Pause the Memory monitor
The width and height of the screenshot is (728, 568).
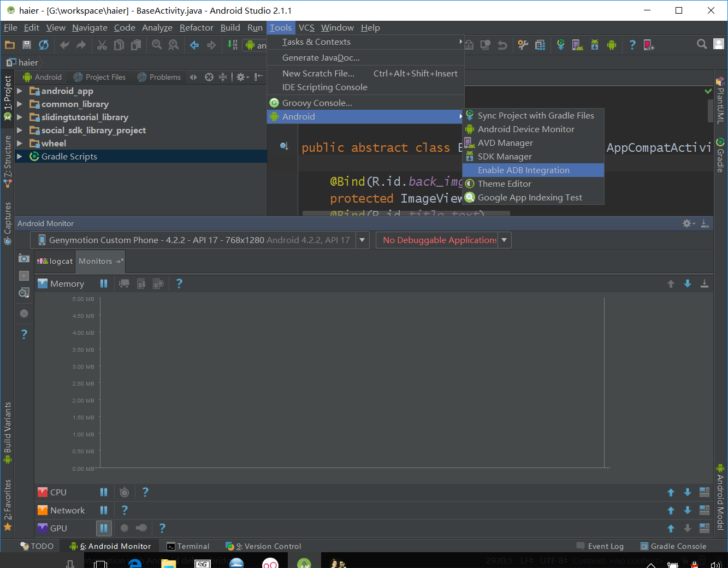point(104,283)
